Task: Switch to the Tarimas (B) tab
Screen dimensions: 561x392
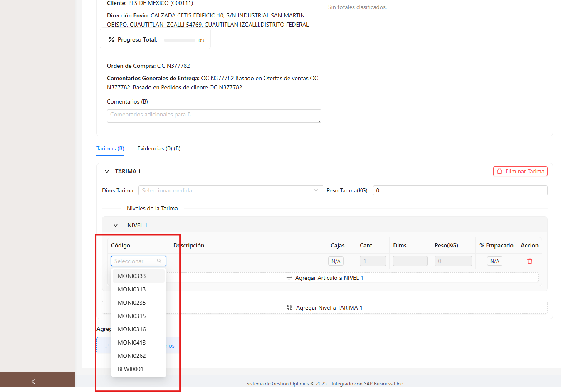Action: click(x=110, y=148)
